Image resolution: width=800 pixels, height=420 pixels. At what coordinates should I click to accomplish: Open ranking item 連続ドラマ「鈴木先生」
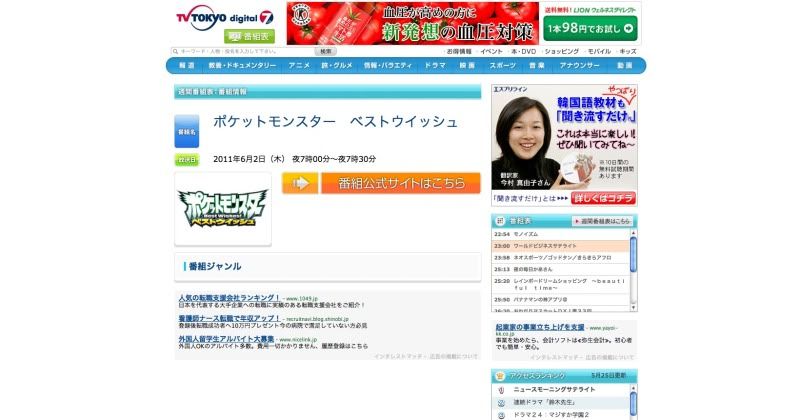545,402
